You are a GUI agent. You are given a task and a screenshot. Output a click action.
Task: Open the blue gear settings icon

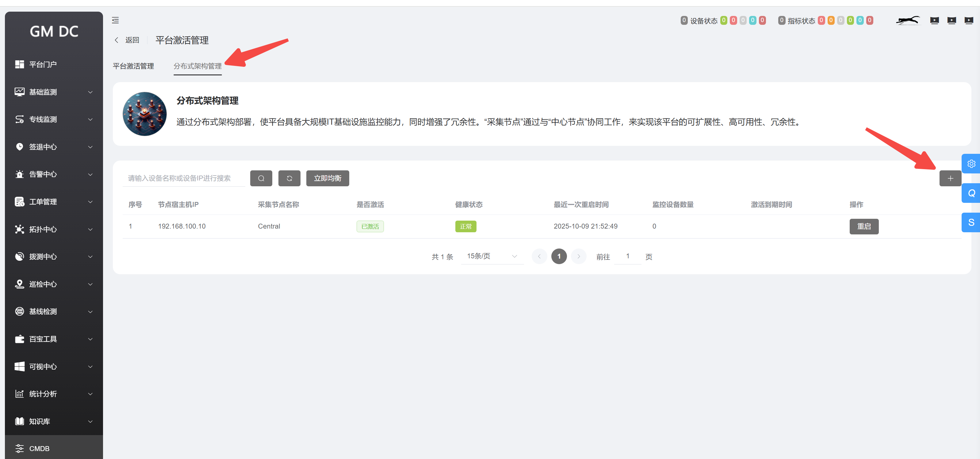(x=971, y=164)
